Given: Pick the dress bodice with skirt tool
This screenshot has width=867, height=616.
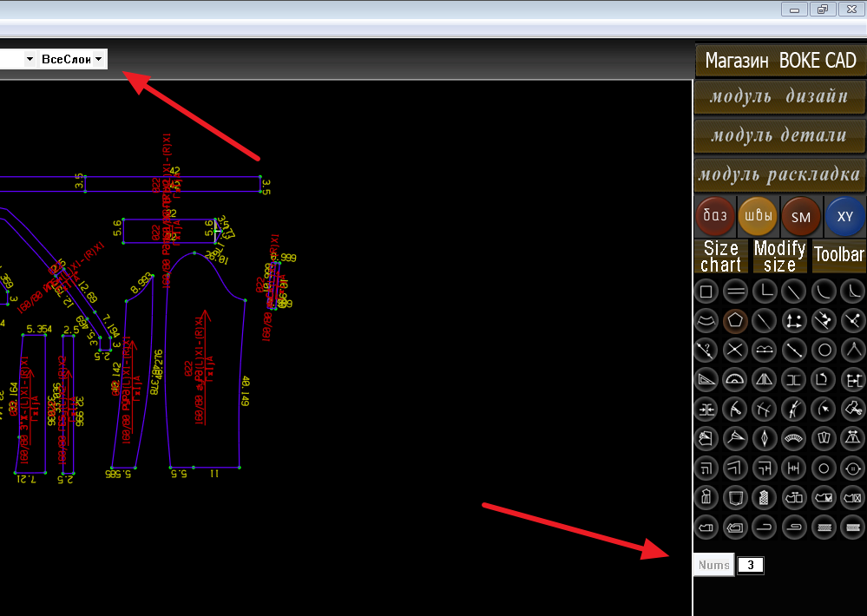Looking at the screenshot, I should (706, 498).
